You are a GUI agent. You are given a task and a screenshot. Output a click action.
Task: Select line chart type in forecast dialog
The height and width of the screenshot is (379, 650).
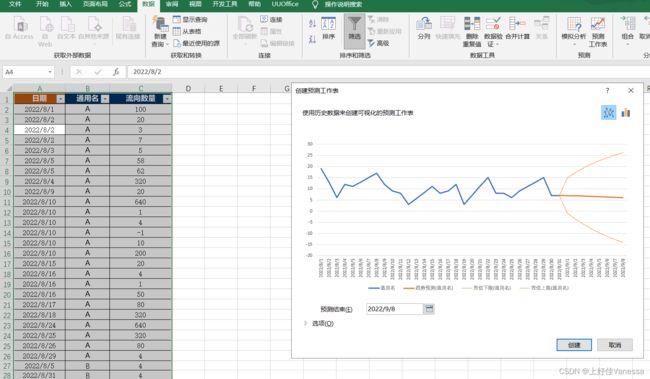pos(609,113)
